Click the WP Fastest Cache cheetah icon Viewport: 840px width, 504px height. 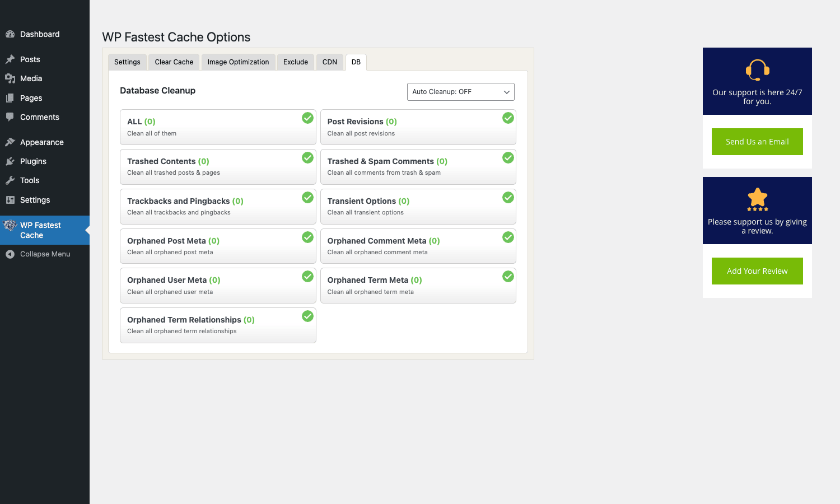pos(10,226)
